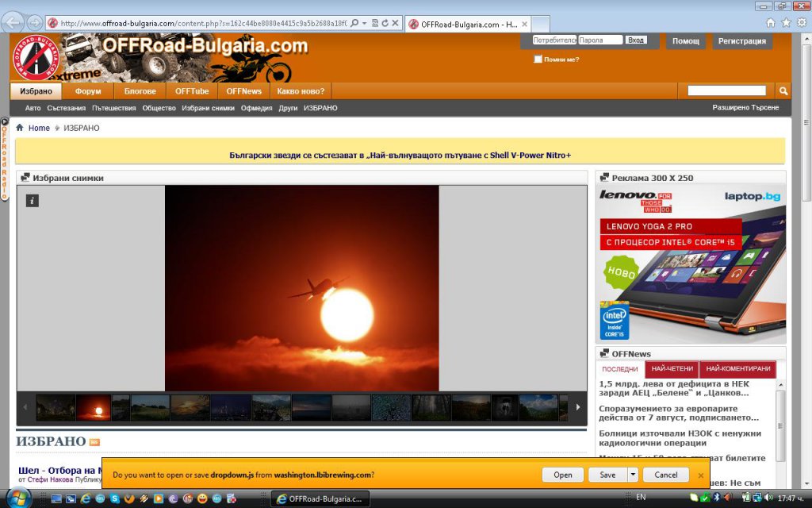The image size is (812, 508).
Task: Open browser Tools gear icon
Action: pyautogui.click(x=802, y=23)
